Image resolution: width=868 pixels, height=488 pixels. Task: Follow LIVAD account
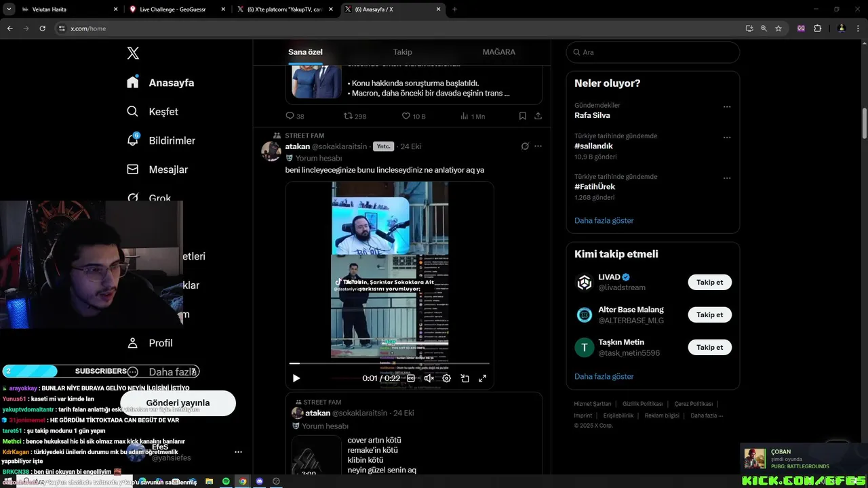709,282
